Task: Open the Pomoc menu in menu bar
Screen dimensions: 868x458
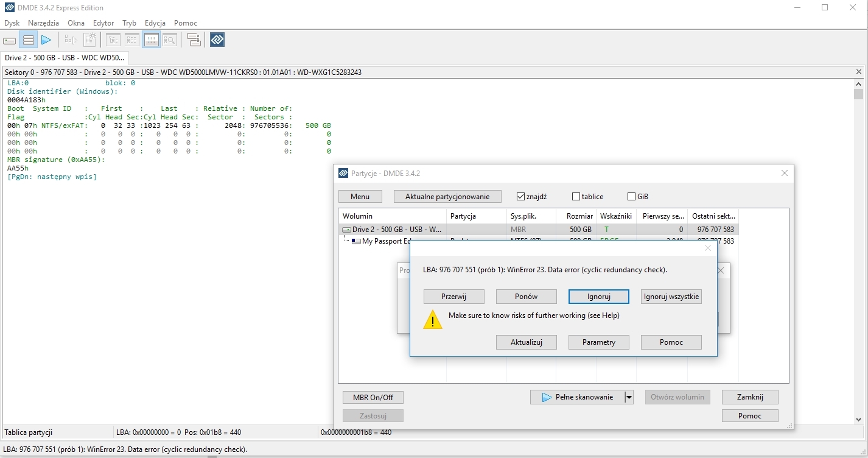Action: (186, 23)
